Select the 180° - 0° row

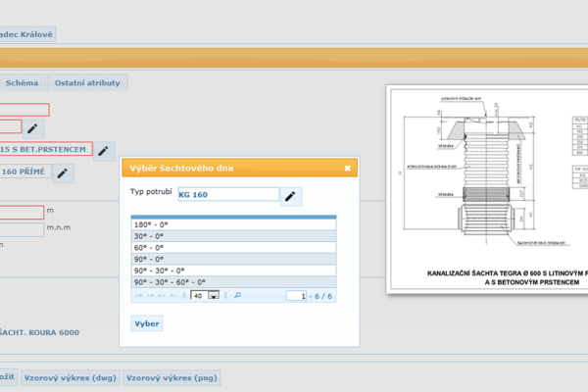pyautogui.click(x=233, y=224)
